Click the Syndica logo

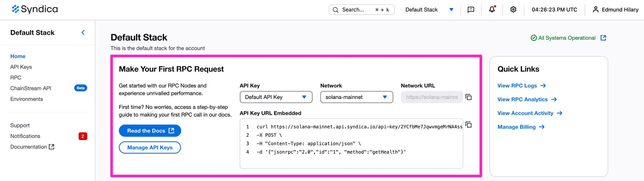[35, 9]
